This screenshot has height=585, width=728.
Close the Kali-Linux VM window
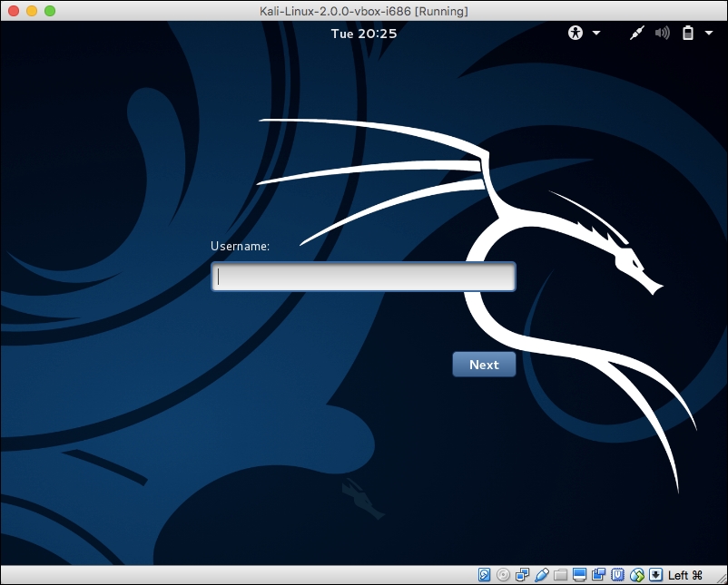coord(14,11)
